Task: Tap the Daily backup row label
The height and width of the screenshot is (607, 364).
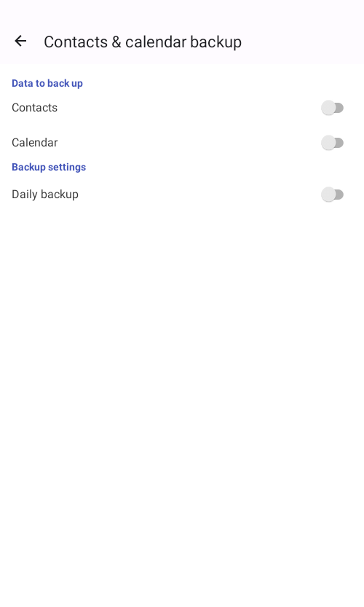Action: [x=45, y=195]
